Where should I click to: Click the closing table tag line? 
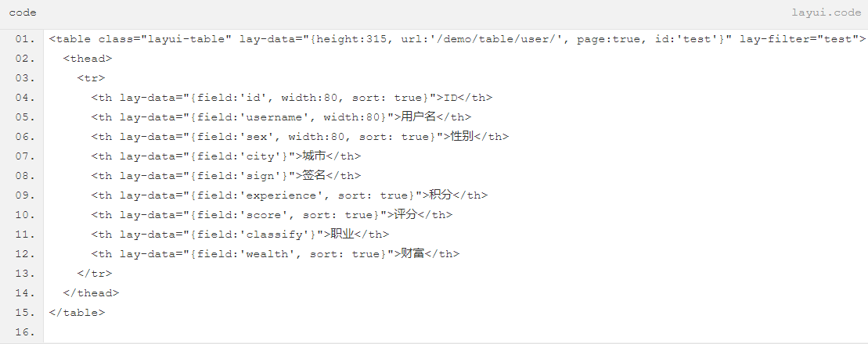click(77, 313)
